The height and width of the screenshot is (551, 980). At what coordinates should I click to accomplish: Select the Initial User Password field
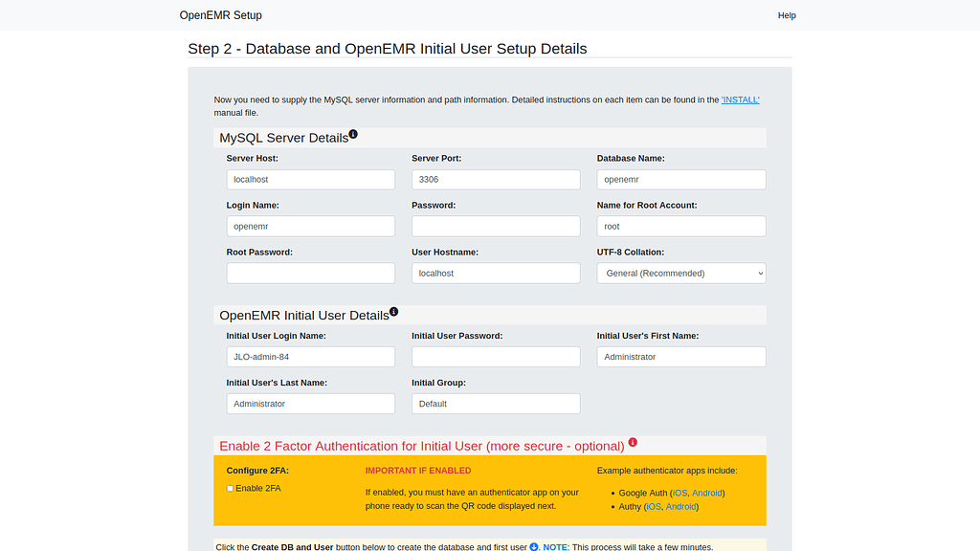pos(495,356)
